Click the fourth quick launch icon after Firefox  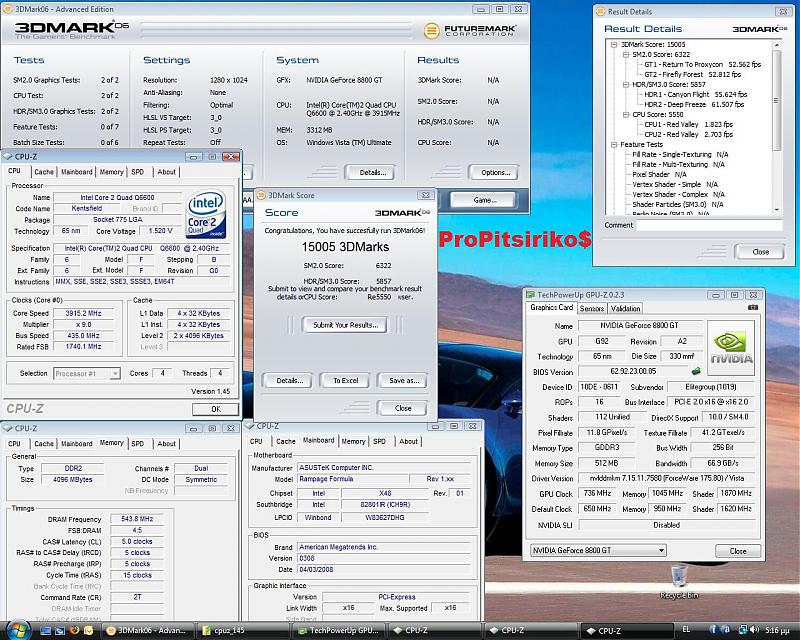click(89, 630)
